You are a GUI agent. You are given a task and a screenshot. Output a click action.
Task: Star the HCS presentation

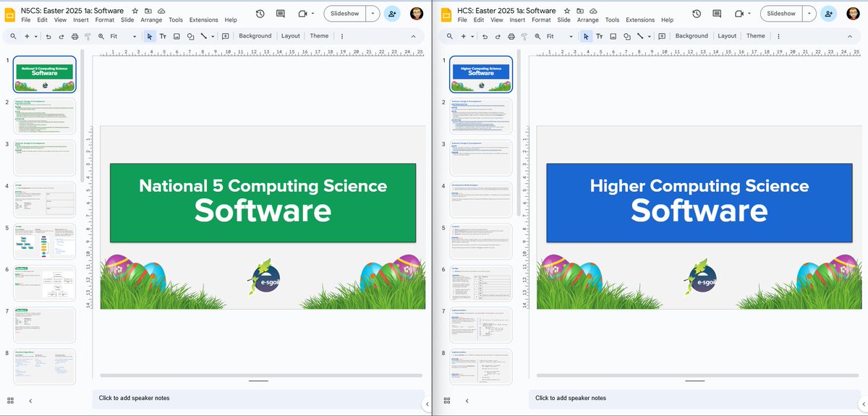tap(567, 11)
